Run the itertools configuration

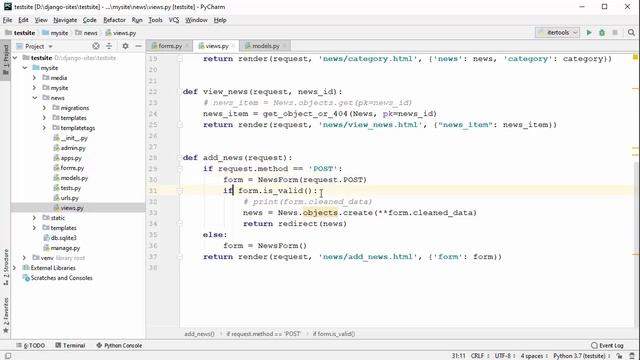click(589, 33)
